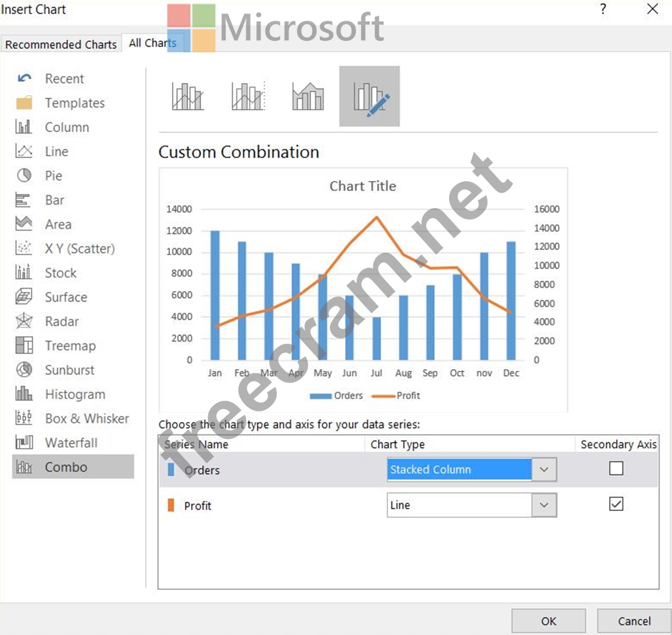Select the Orders series name row

[408, 470]
